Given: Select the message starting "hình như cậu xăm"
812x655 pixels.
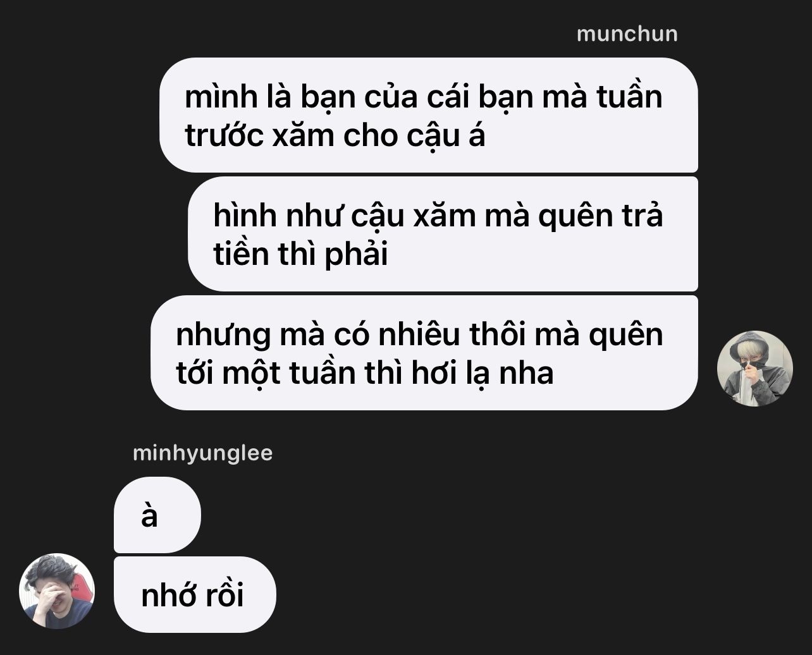Looking at the screenshot, I should (x=443, y=234).
